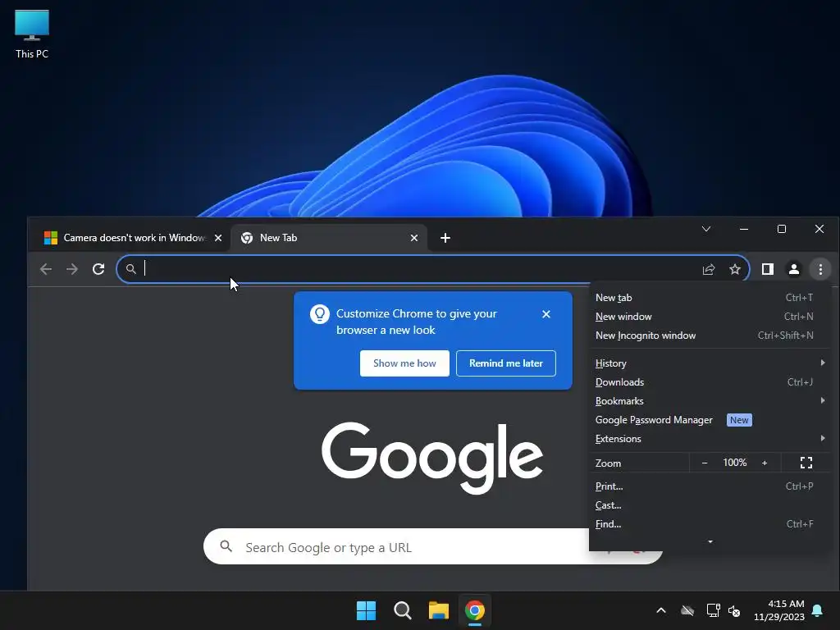Open Downloads from Chrome menu

(710, 382)
